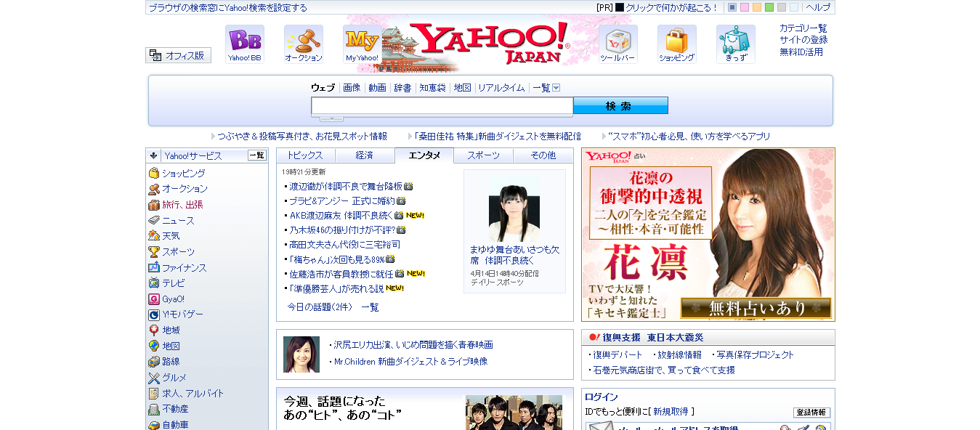Click sidebar 旅行、出張 suitcase icon
The width and height of the screenshot is (980, 430).
pos(154,205)
